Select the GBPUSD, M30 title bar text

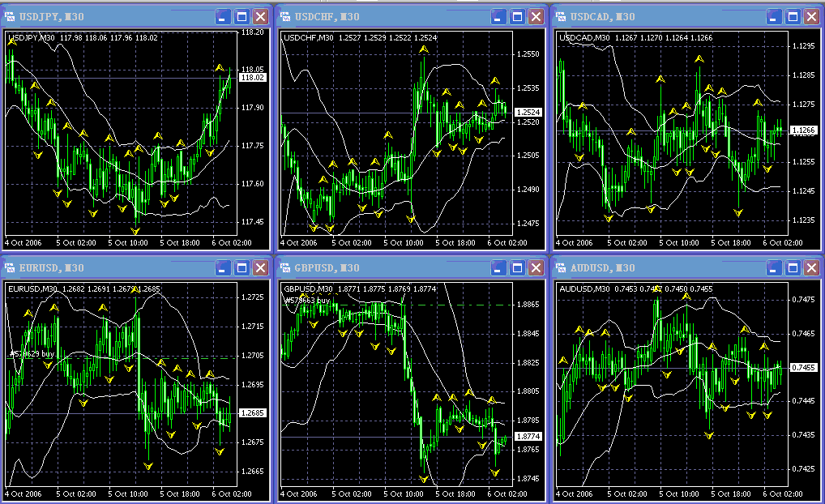click(x=327, y=267)
